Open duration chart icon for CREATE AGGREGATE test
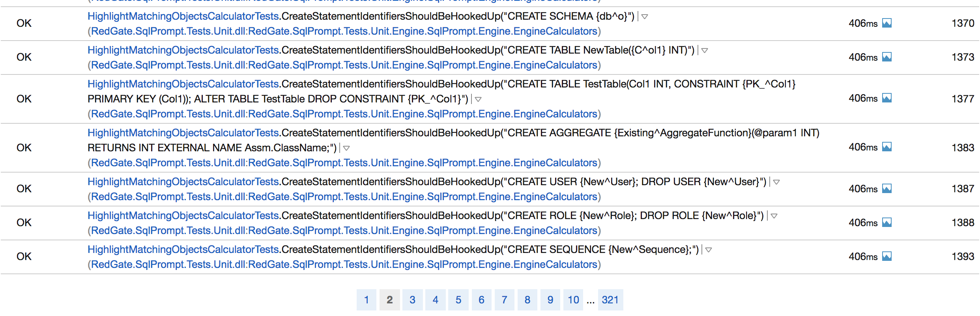Image resolution: width=980 pixels, height=316 pixels. point(886,147)
